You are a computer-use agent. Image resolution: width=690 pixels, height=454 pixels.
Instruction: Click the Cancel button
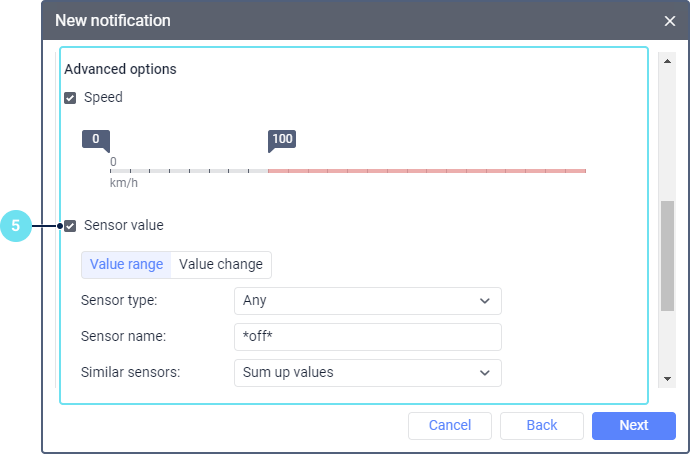pos(449,425)
